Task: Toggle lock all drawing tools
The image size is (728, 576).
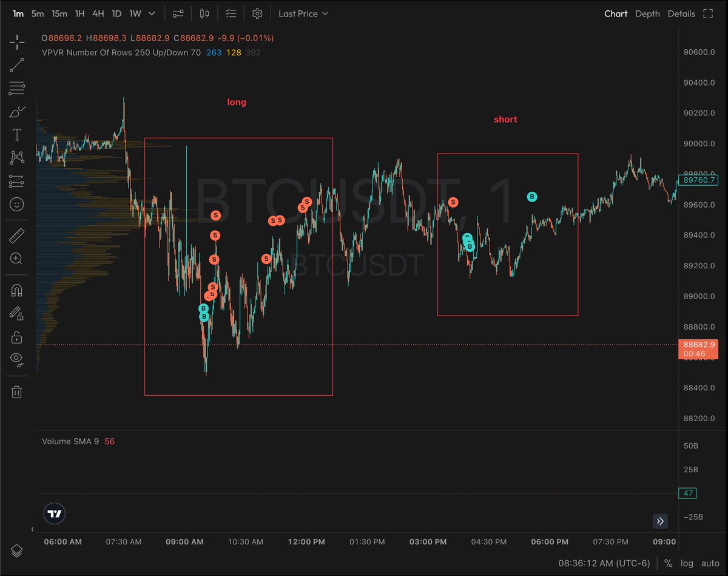Action: click(x=17, y=337)
